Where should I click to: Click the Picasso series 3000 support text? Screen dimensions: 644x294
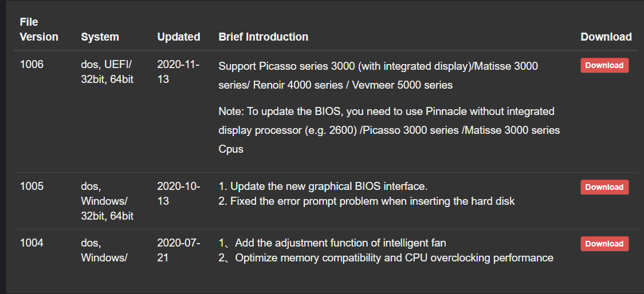[x=378, y=76]
